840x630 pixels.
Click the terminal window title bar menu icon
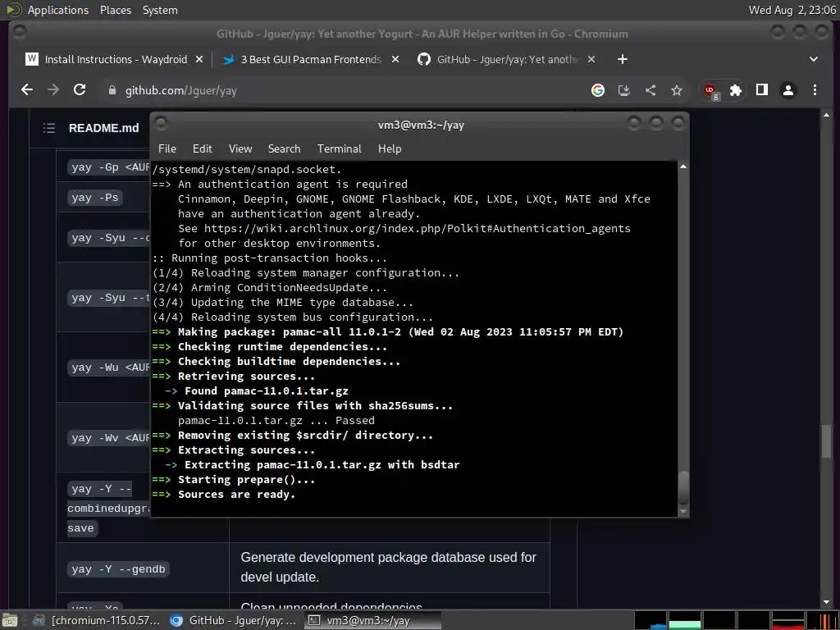tap(161, 123)
